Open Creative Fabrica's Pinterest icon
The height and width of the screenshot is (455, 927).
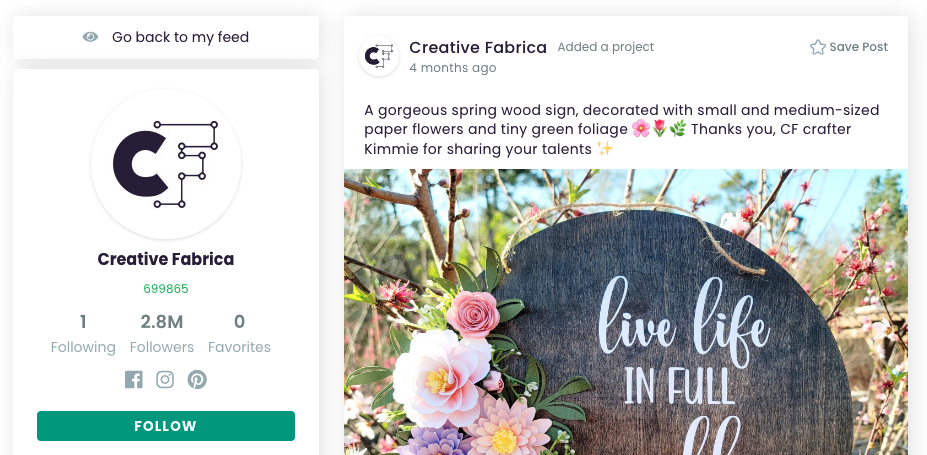point(197,379)
